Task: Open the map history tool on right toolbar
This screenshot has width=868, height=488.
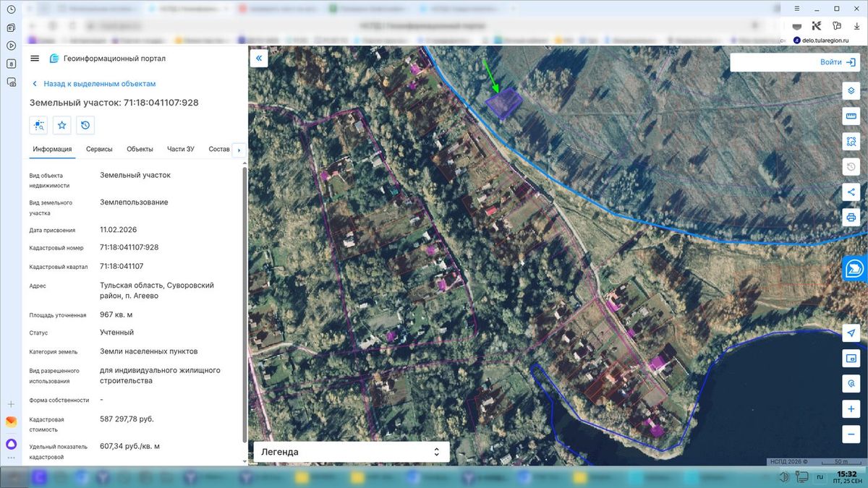Action: tap(851, 167)
